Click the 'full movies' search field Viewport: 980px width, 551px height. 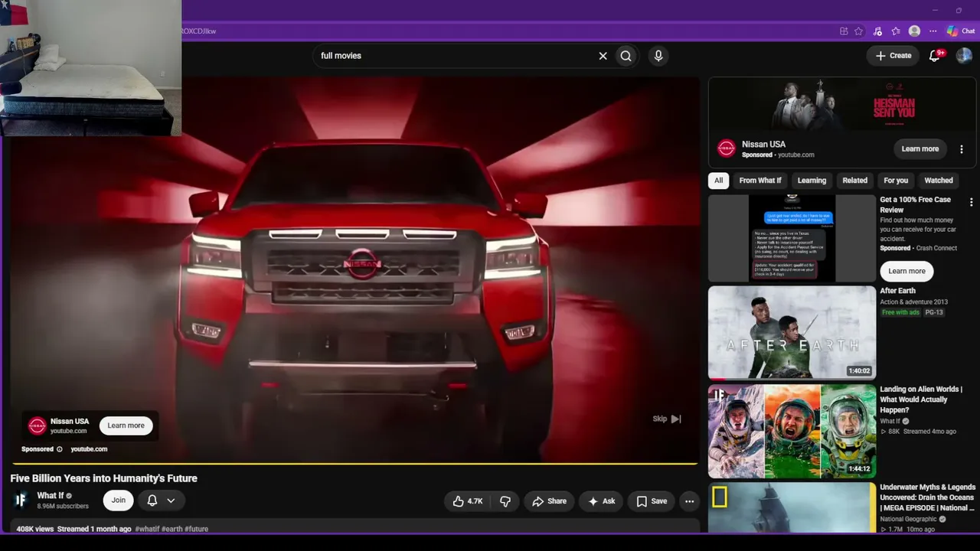tap(456, 56)
